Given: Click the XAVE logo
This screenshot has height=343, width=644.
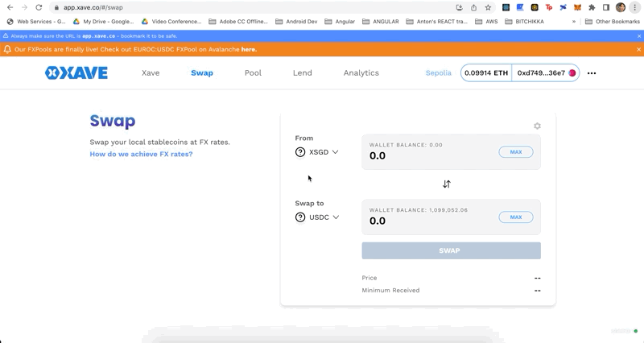Looking at the screenshot, I should (76, 73).
